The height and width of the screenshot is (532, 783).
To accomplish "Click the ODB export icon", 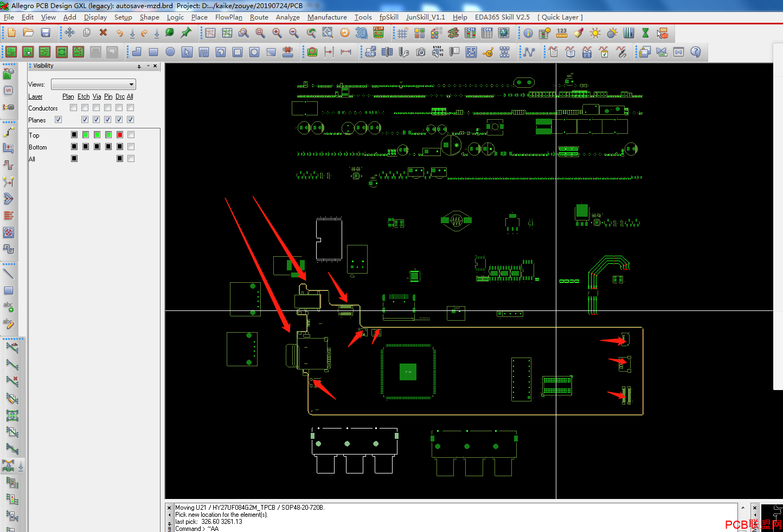I will 370,52.
